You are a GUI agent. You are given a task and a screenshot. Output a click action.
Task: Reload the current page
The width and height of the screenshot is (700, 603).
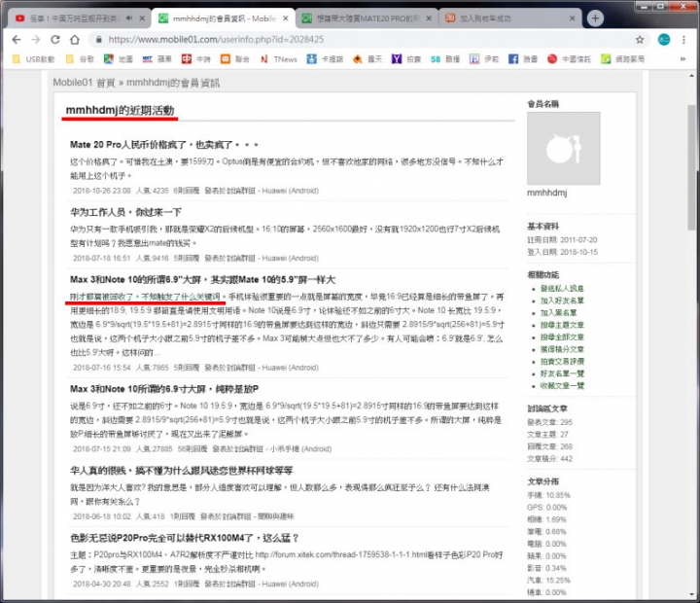pyautogui.click(x=54, y=39)
